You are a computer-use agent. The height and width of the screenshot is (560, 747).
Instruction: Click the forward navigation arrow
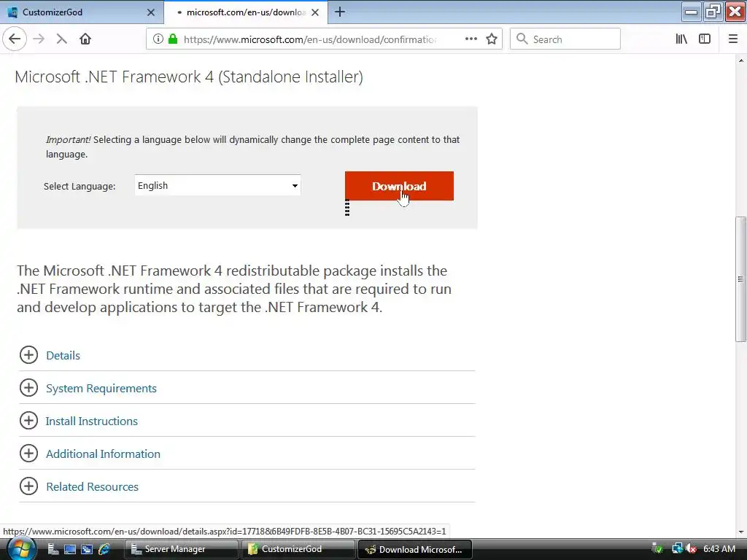(x=39, y=39)
